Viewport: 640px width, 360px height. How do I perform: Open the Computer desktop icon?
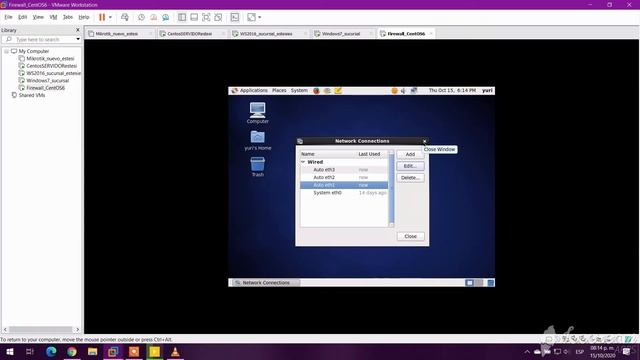[258, 113]
